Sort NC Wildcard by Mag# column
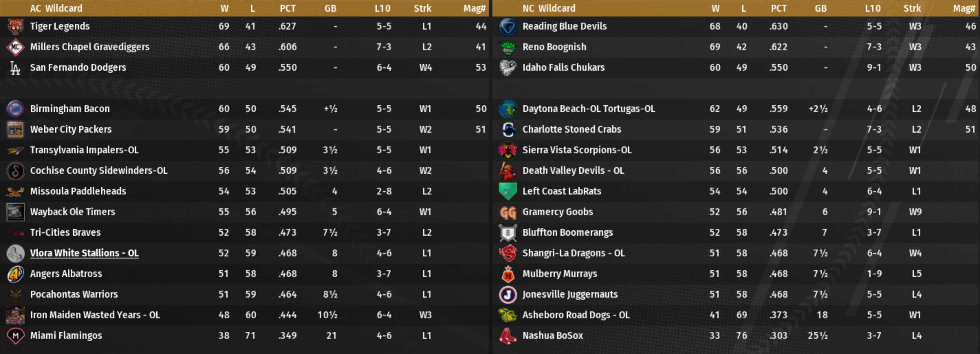This screenshot has width=980, height=354. [963, 8]
